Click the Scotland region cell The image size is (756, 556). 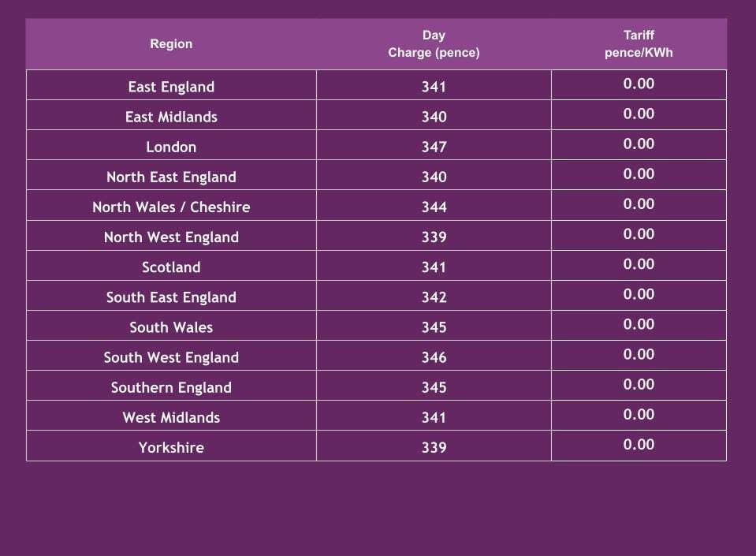[171, 267]
